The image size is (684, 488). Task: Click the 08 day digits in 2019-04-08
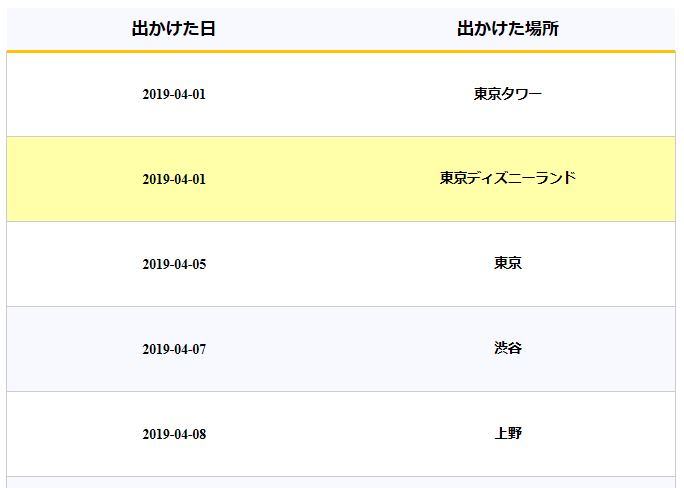click(198, 434)
